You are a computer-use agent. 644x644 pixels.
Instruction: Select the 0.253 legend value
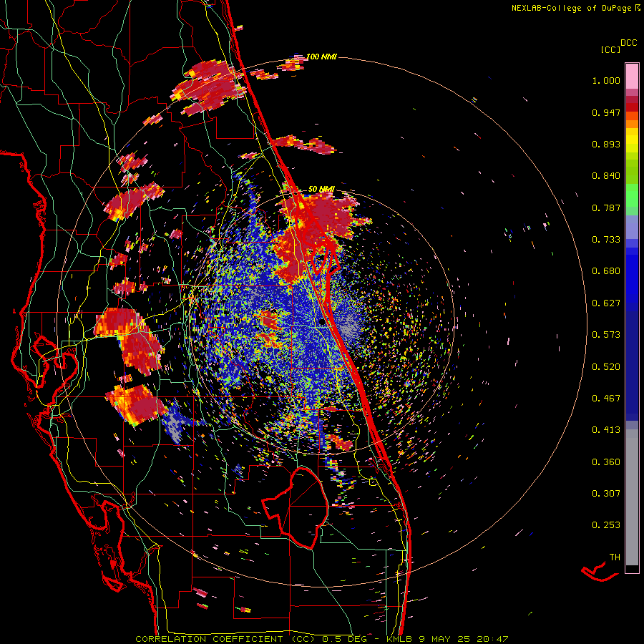(606, 525)
